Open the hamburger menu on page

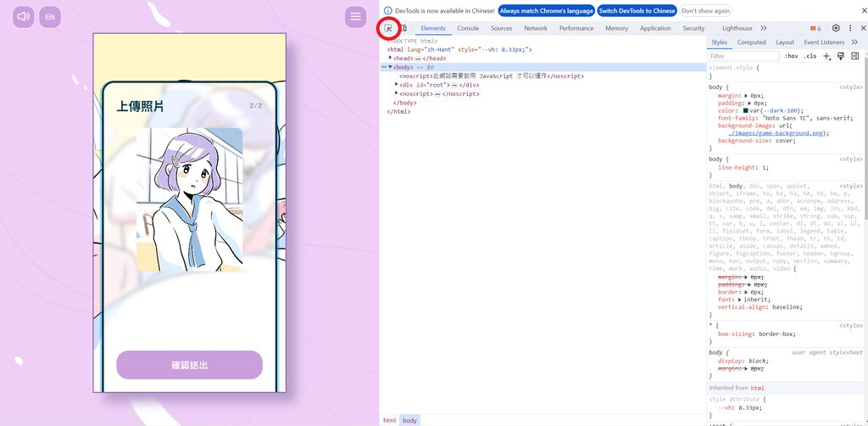click(x=355, y=16)
